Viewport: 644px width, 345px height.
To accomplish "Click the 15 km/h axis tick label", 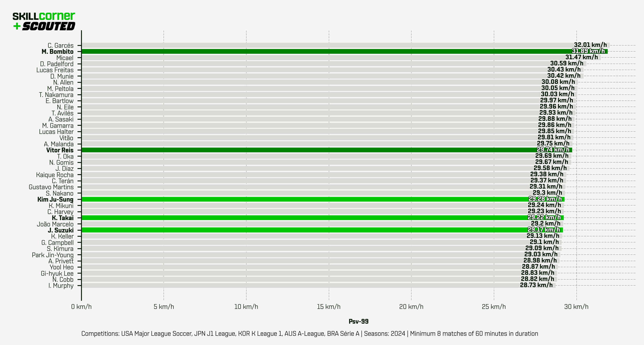I will coord(328,307).
